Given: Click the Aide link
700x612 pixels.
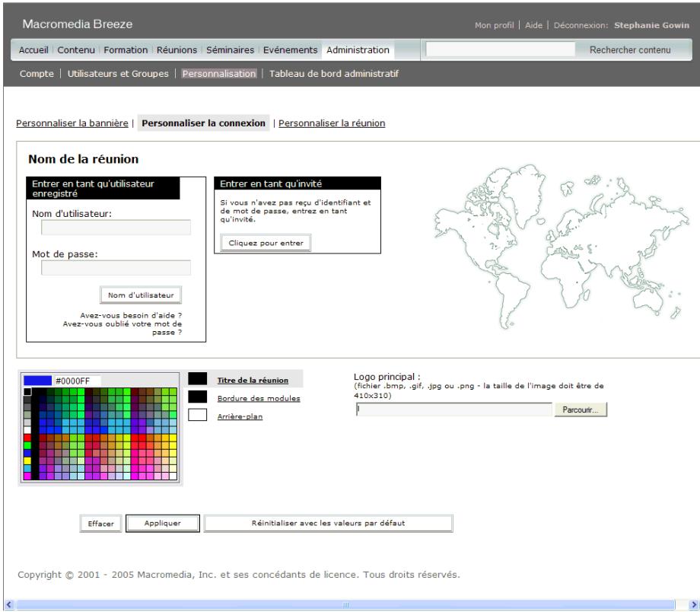Looking at the screenshot, I should pyautogui.click(x=533, y=25).
